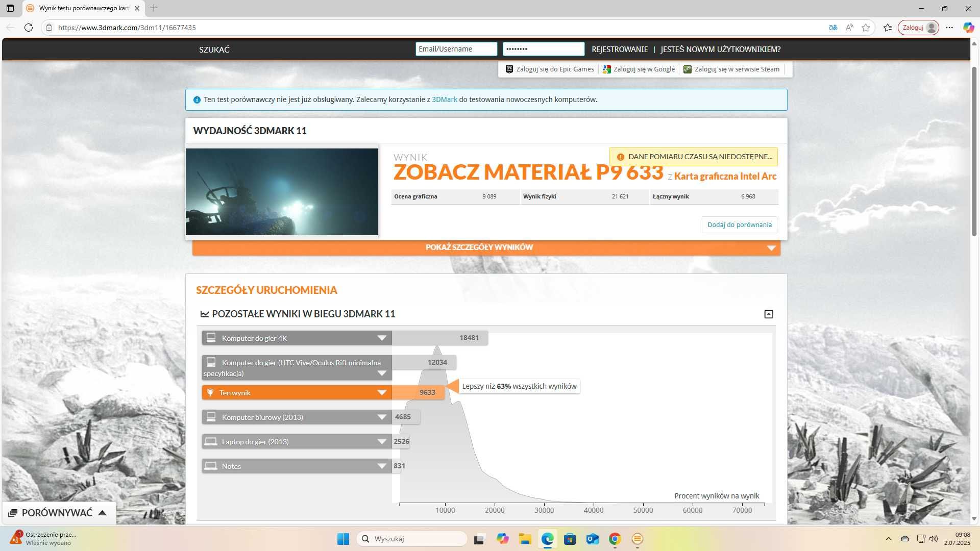Click the browser back arrow
The image size is (980, 551).
pos(10,28)
